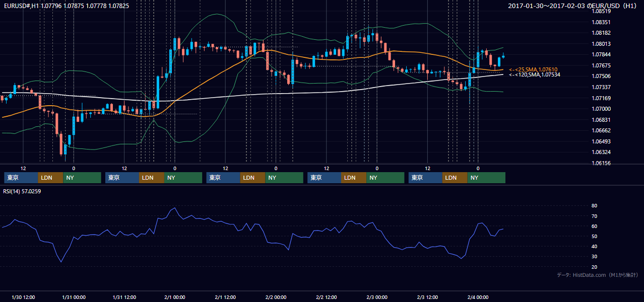Click the 2/3 00:00 time axis label

click(x=377, y=297)
